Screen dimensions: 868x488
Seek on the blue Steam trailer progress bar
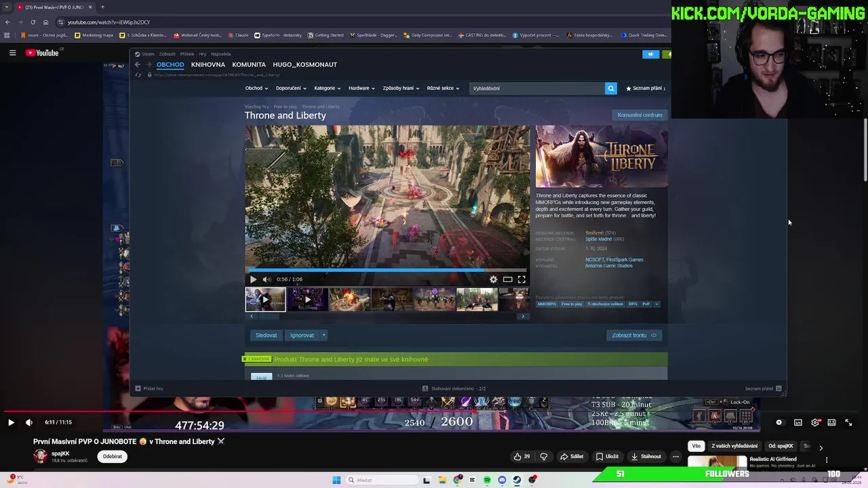pos(387,270)
